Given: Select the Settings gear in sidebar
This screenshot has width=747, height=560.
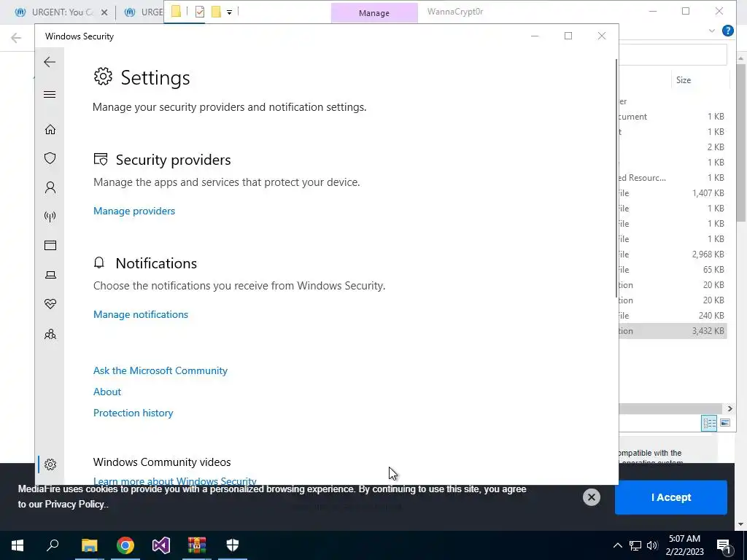Looking at the screenshot, I should pos(50,464).
